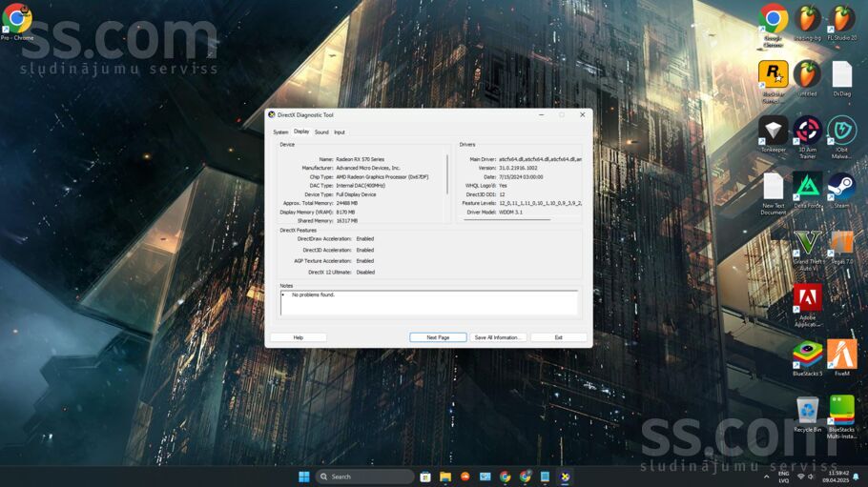868x487 pixels.
Task: Click the driver date '7/15/2024 03:00:00'
Action: click(x=521, y=176)
